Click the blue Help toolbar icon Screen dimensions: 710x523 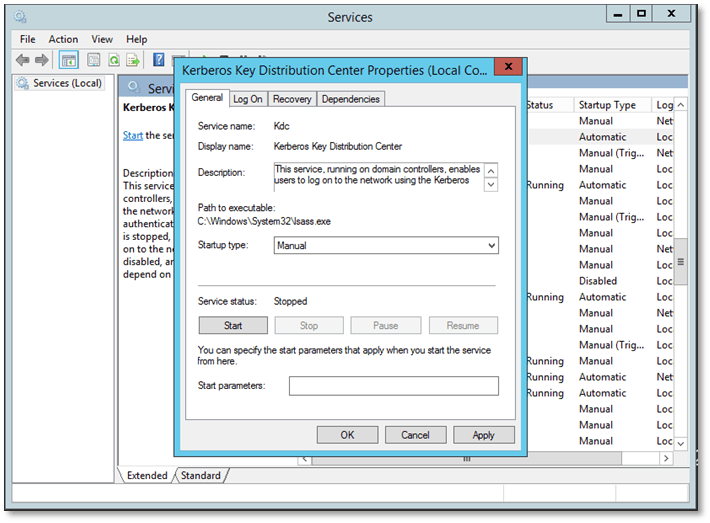point(158,60)
